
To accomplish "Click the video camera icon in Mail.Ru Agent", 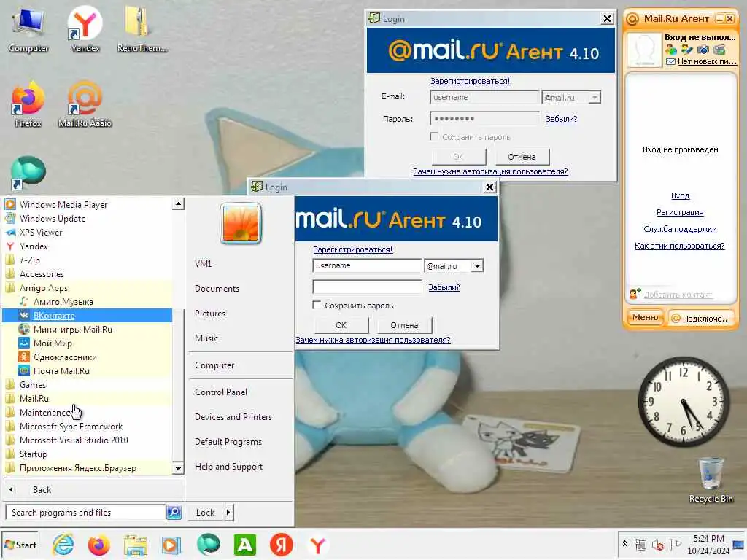I will [719, 50].
